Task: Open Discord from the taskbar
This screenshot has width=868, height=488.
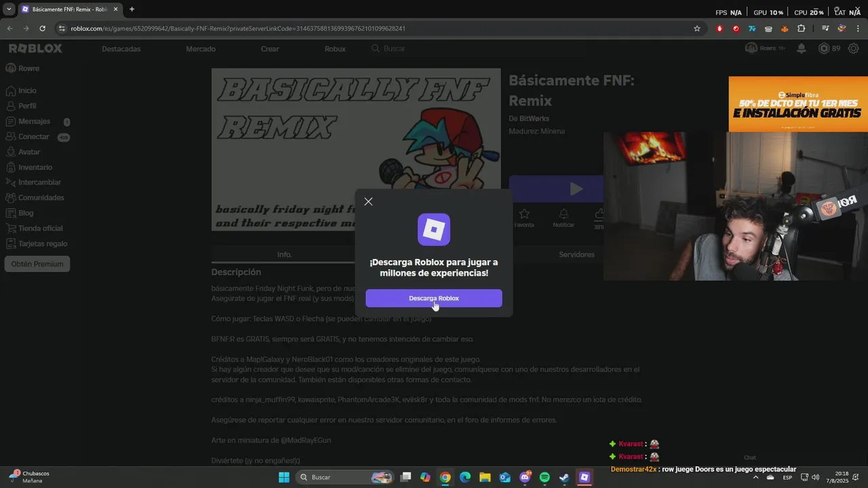Action: (x=525, y=477)
